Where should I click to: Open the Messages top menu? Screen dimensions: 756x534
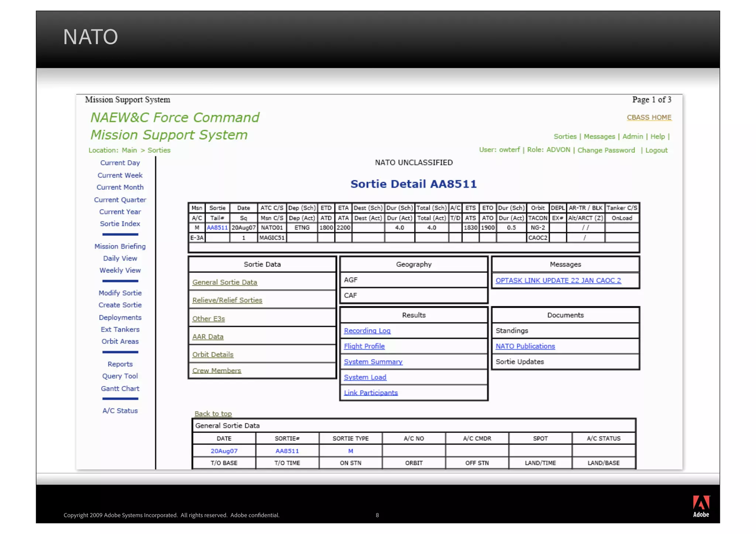(599, 137)
